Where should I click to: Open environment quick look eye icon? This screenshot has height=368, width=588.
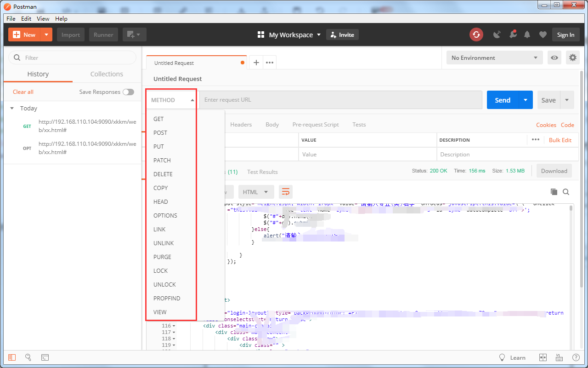coord(555,57)
